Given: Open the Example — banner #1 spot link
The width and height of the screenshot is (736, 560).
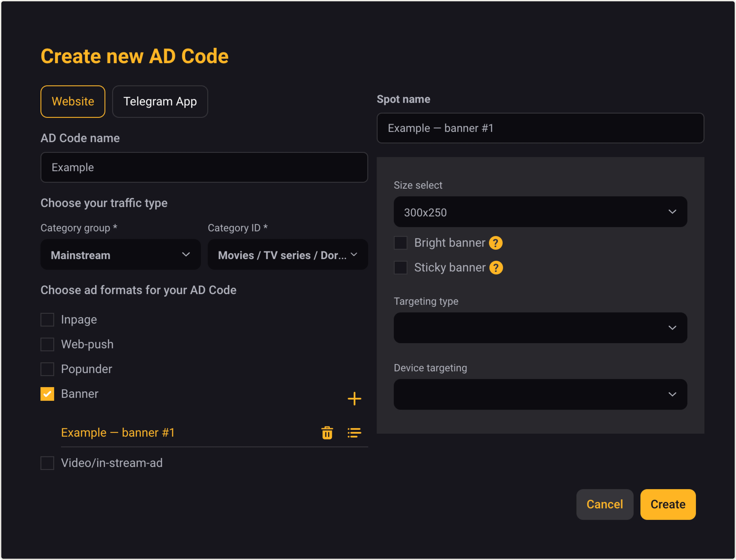Looking at the screenshot, I should click(x=118, y=432).
